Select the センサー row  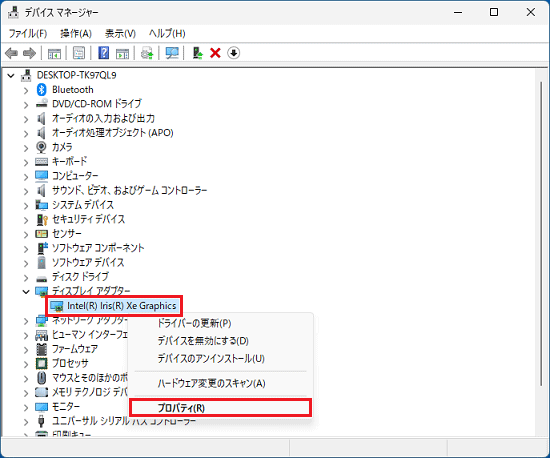pyautogui.click(x=67, y=234)
